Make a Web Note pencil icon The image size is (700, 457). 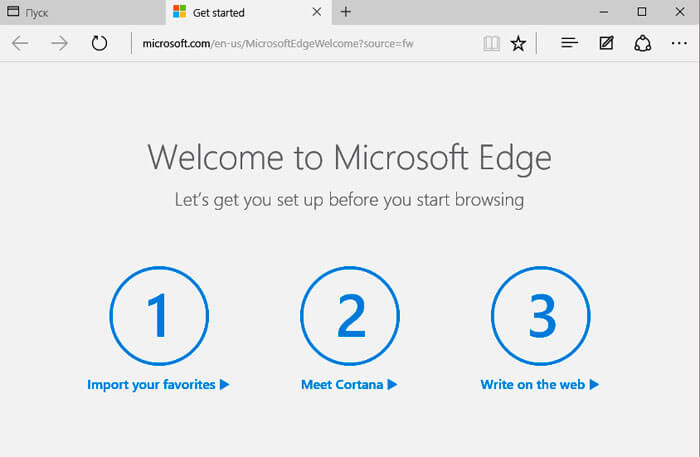pos(606,43)
